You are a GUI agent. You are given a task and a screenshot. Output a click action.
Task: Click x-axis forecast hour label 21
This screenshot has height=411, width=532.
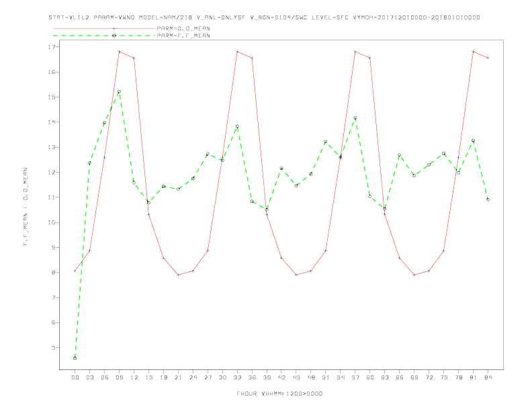[178, 377]
